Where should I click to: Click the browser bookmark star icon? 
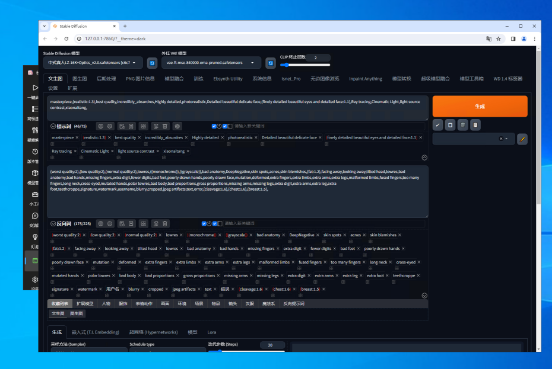tap(498, 39)
